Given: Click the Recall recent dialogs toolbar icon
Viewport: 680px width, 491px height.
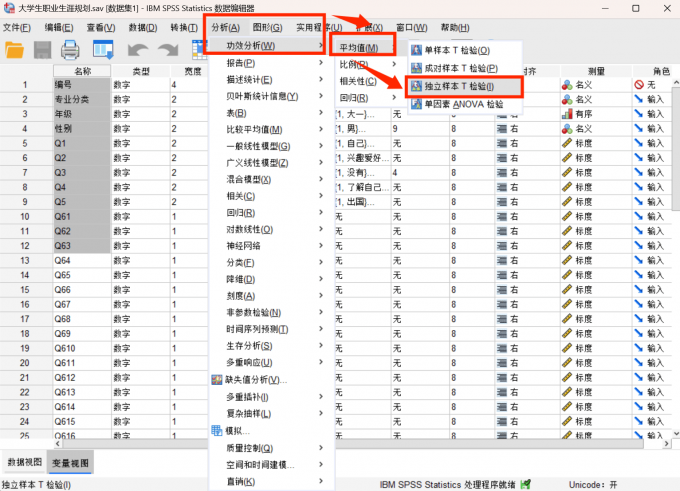Looking at the screenshot, I should click(103, 50).
